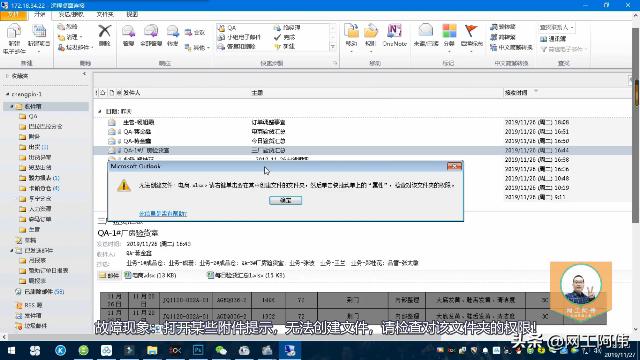Click the Meeting reply icon
Image resolution: width=640 pixels, height=360 pixels.
point(189,32)
